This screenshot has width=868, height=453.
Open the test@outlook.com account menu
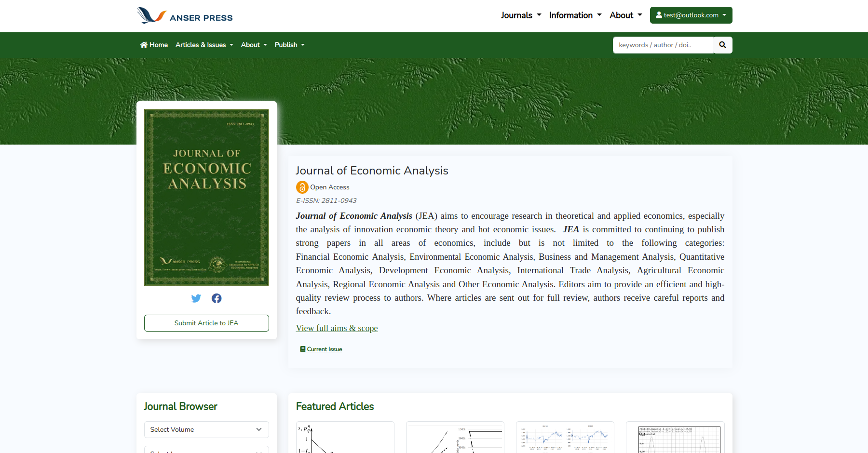coord(691,15)
